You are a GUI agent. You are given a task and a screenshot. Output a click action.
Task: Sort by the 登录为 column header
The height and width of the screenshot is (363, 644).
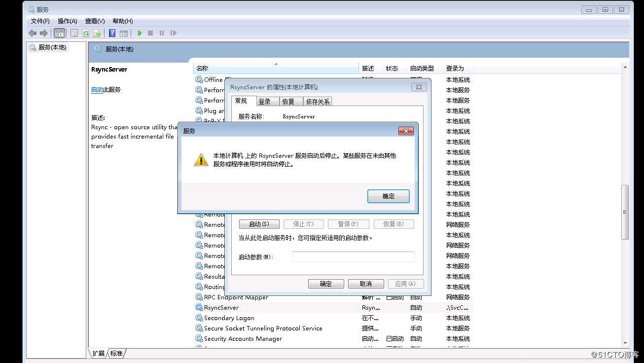point(458,69)
